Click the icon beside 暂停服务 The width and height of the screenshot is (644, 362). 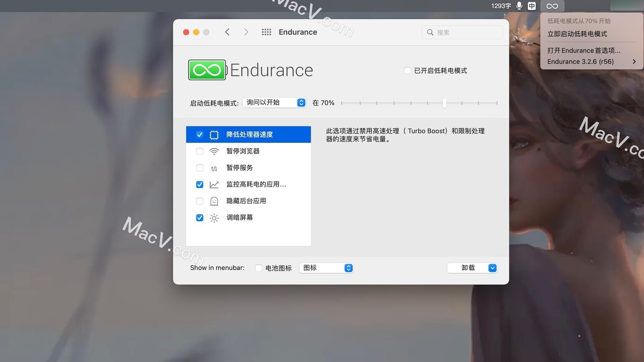click(214, 168)
